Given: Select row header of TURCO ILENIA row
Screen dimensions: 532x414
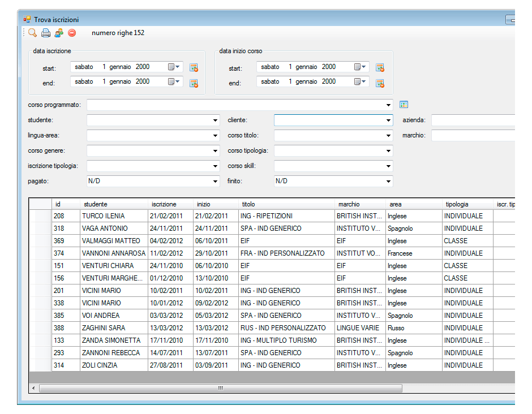Looking at the screenshot, I should tap(40, 216).
